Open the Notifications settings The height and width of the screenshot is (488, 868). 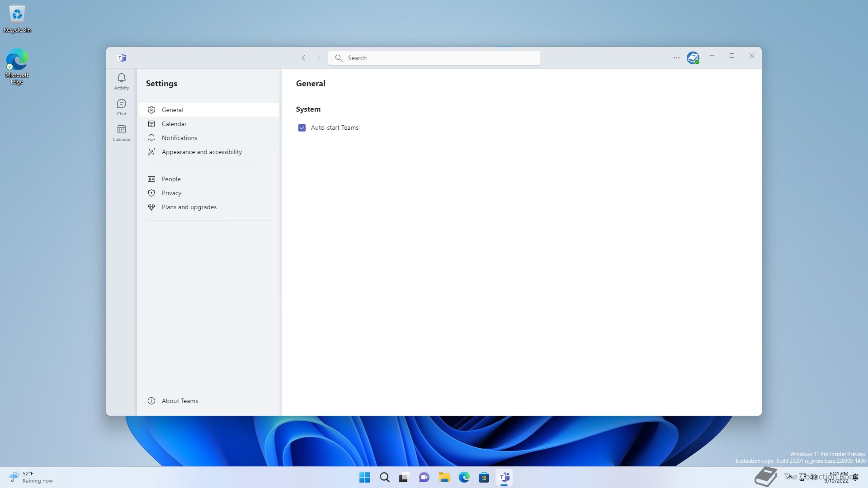point(209,138)
